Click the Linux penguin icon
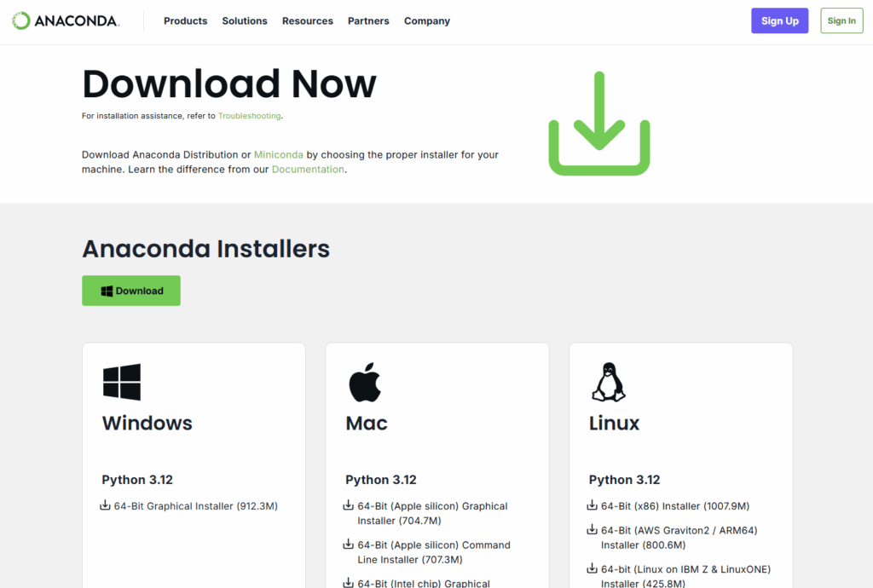 click(609, 382)
